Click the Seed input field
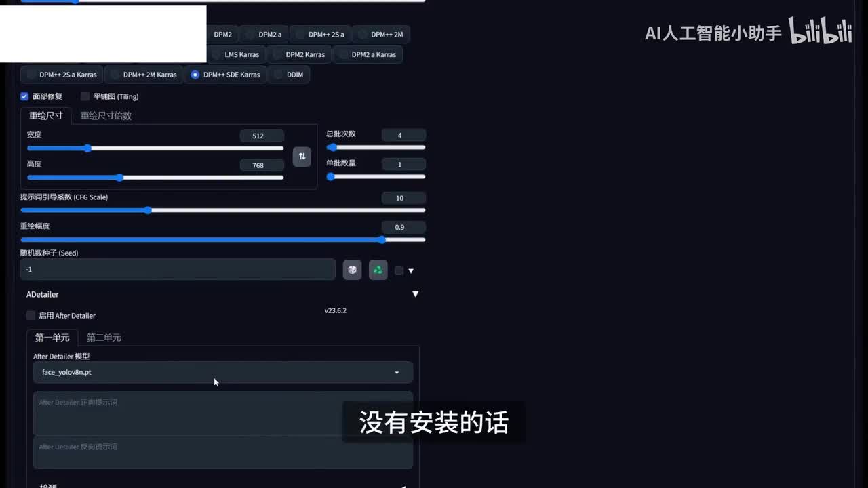Viewport: 868px width, 488px height. click(178, 269)
